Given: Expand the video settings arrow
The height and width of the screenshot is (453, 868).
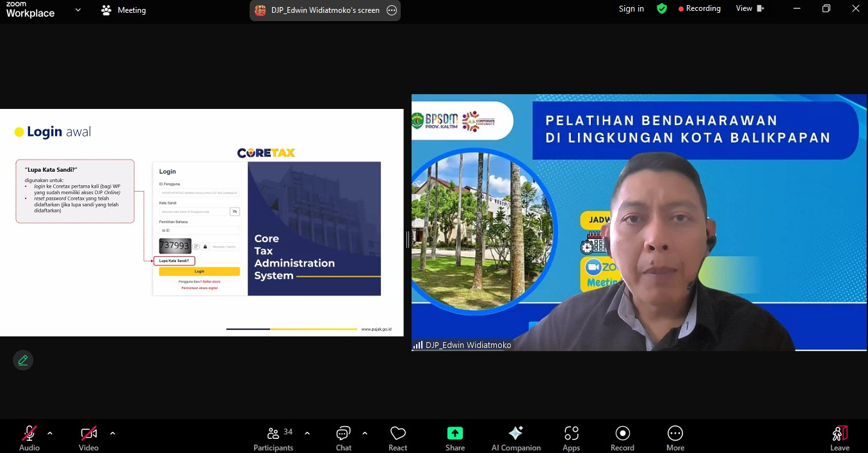Looking at the screenshot, I should coord(113,433).
